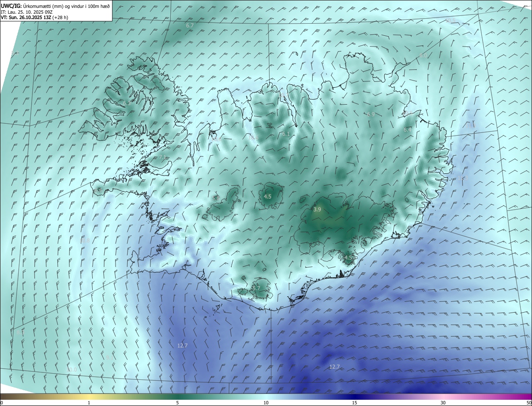Click the 6.9 value in northeast Iceland
The height and width of the screenshot is (406, 532).
pos(371,114)
